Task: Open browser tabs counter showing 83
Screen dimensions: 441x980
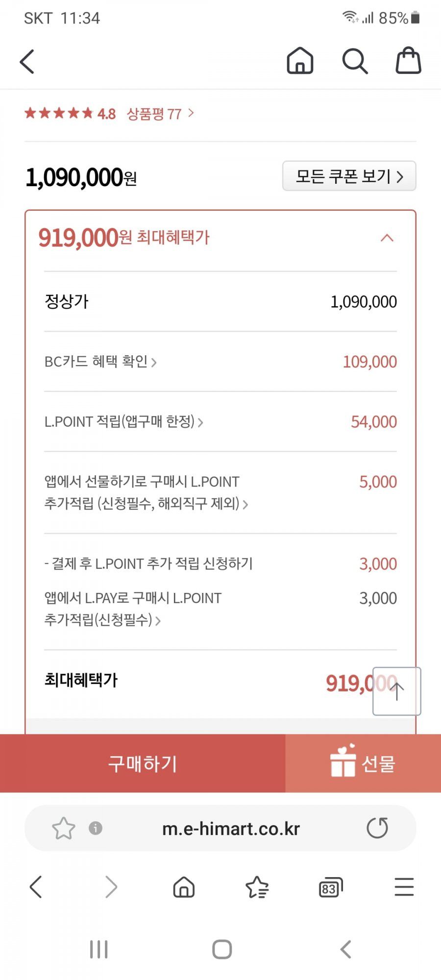Action: [331, 887]
